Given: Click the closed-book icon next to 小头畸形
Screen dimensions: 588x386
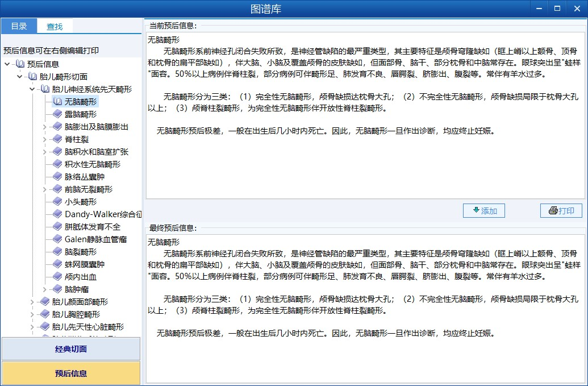Looking at the screenshot, I should click(x=57, y=202).
